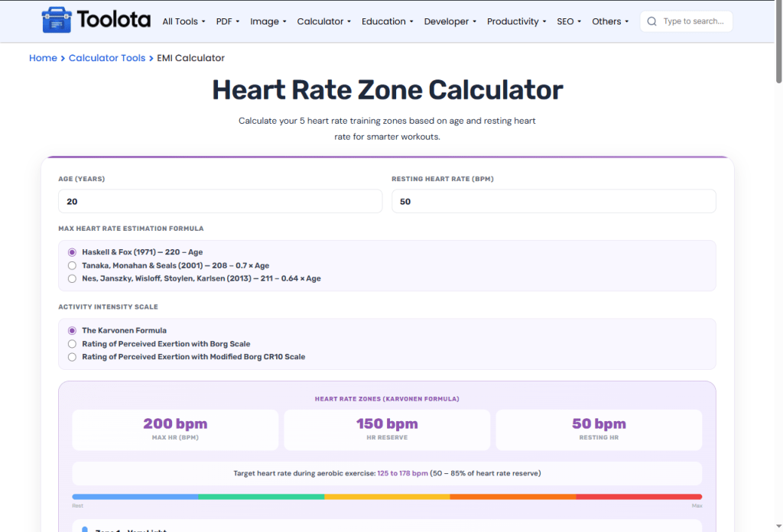The width and height of the screenshot is (783, 532).
Task: Focus the Type to search field
Action: point(687,21)
